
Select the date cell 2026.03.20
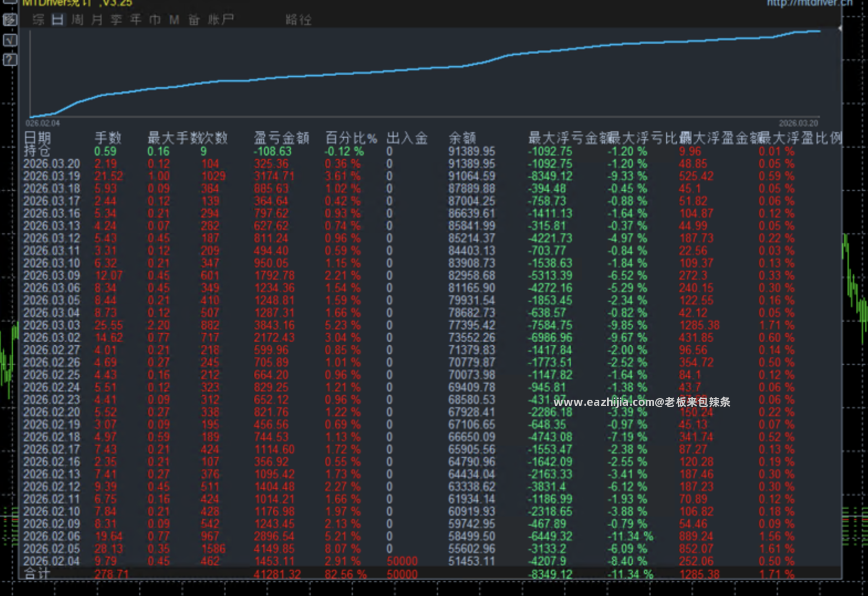click(x=51, y=164)
